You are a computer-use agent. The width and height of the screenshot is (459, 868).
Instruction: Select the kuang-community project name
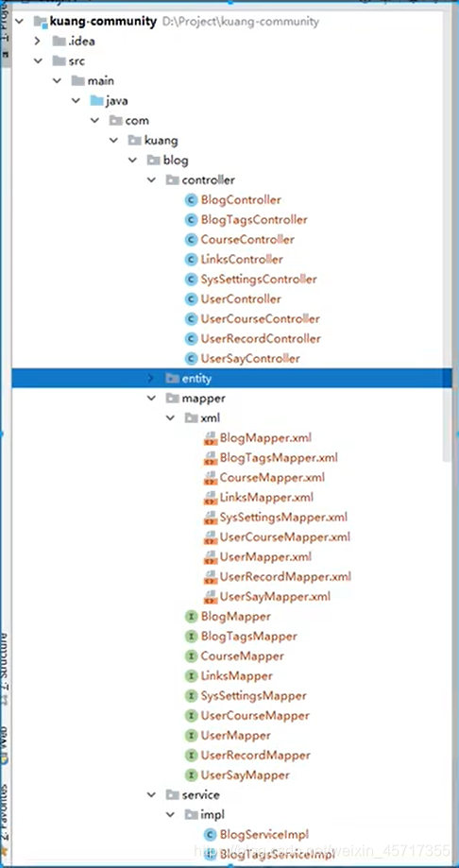[103, 22]
